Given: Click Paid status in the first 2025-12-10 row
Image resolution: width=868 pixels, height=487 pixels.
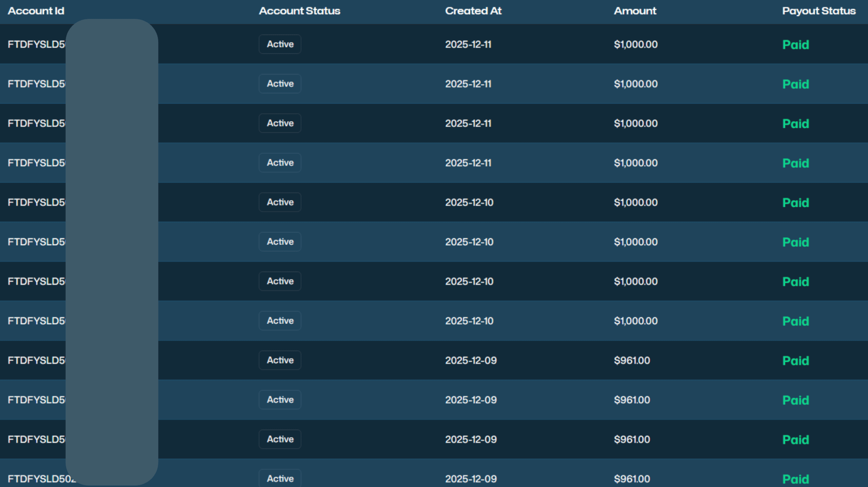Looking at the screenshot, I should 795,202.
